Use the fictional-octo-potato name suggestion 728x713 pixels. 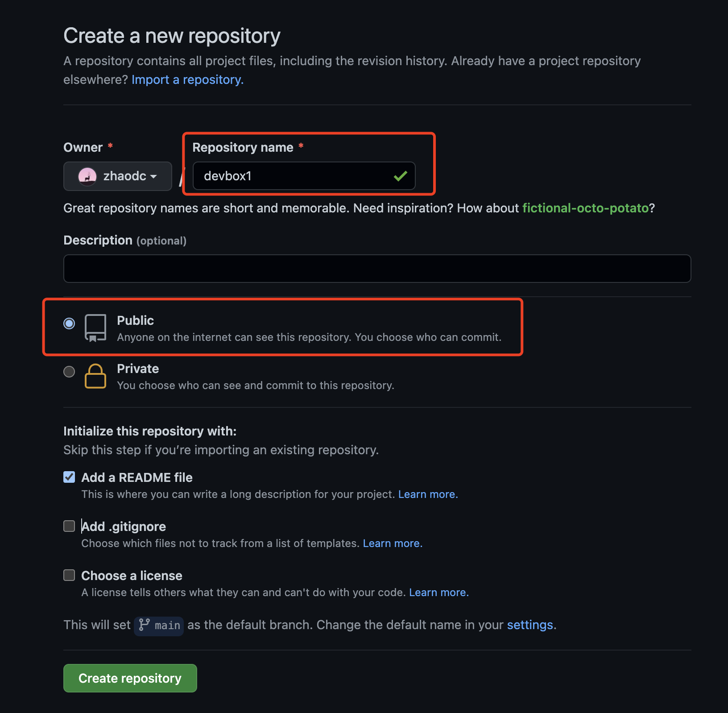[x=585, y=208]
